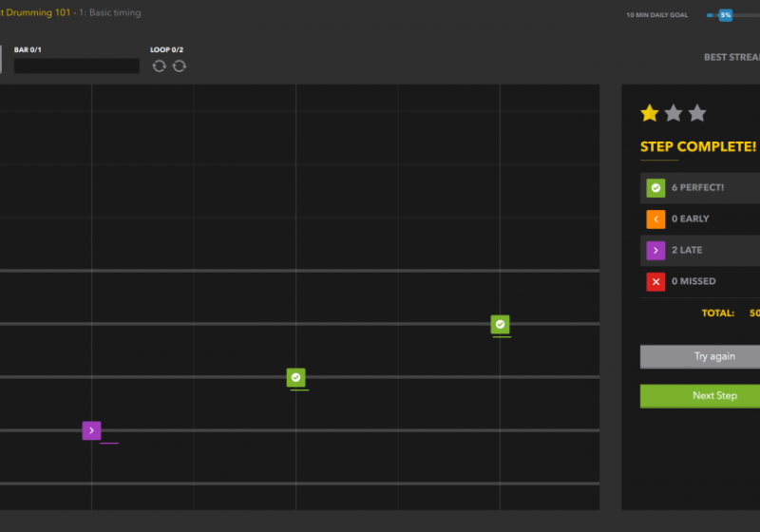Click the red Missed X icon
The height and width of the screenshot is (532, 760).
click(655, 282)
